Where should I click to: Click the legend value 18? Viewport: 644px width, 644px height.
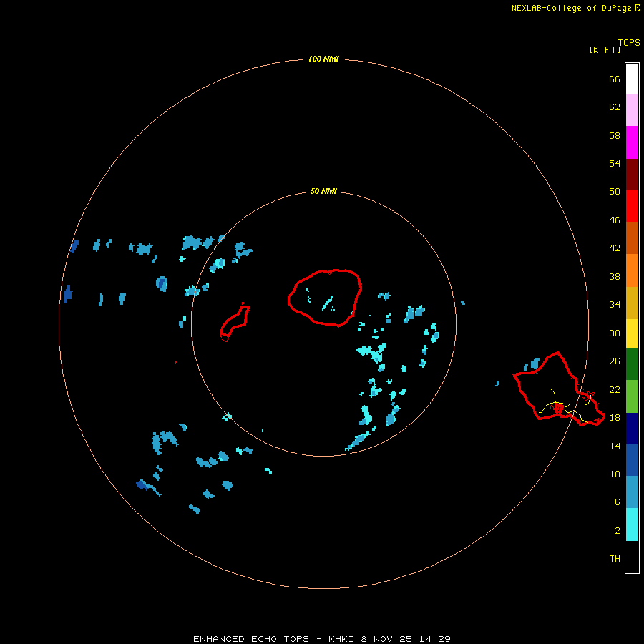point(615,417)
